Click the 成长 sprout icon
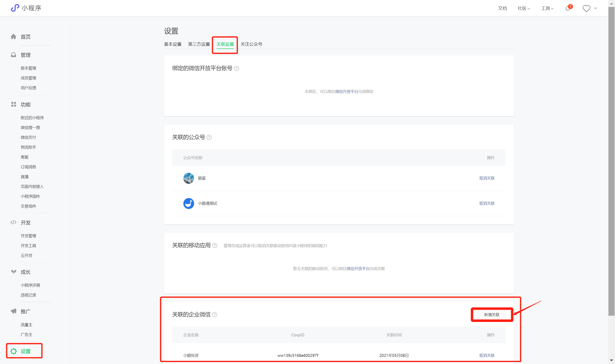Screen dimensions: 615x364 pos(14,271)
